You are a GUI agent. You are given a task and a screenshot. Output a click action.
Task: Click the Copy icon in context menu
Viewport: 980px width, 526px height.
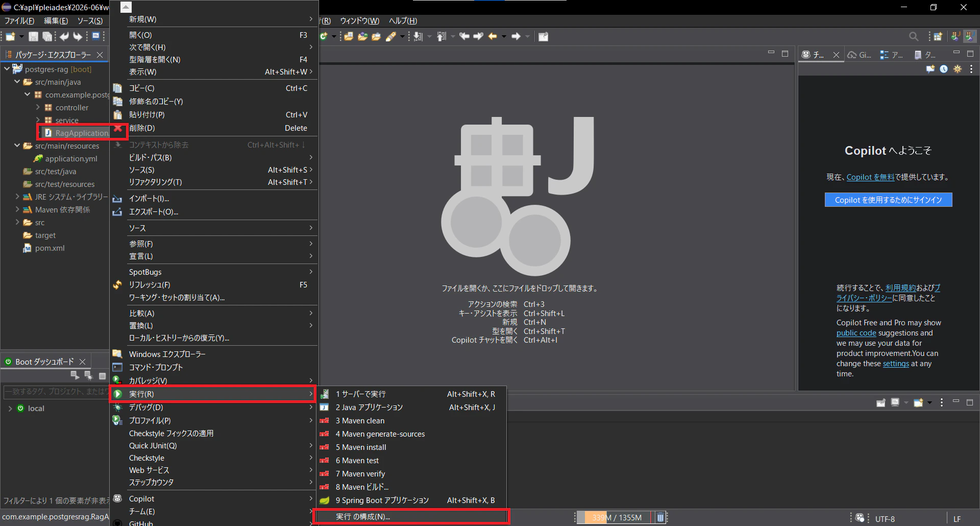click(x=117, y=88)
